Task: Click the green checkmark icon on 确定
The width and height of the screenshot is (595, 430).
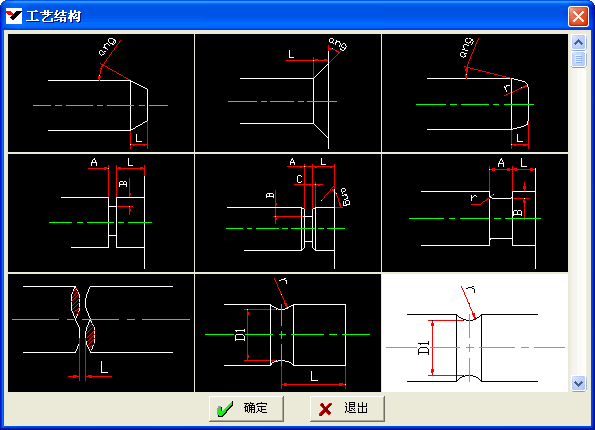Action: point(225,410)
